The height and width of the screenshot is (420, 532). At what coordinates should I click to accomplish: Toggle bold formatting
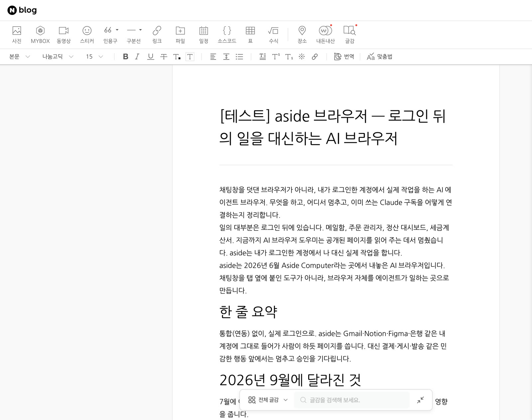coord(125,56)
